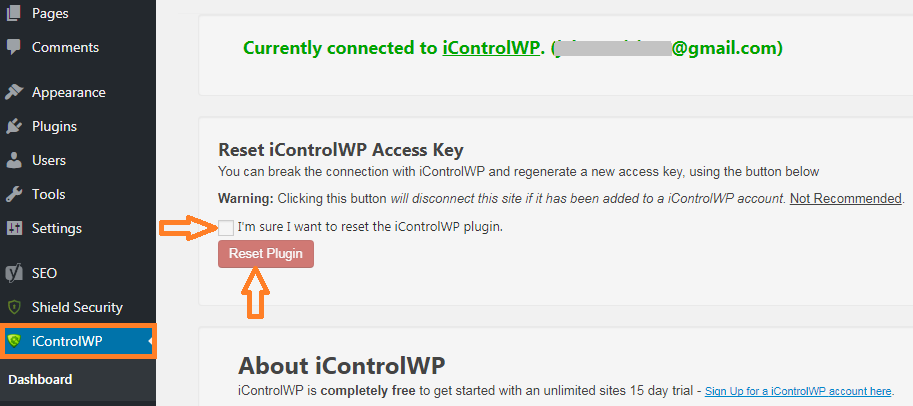Click the Reset Plugin button

266,254
